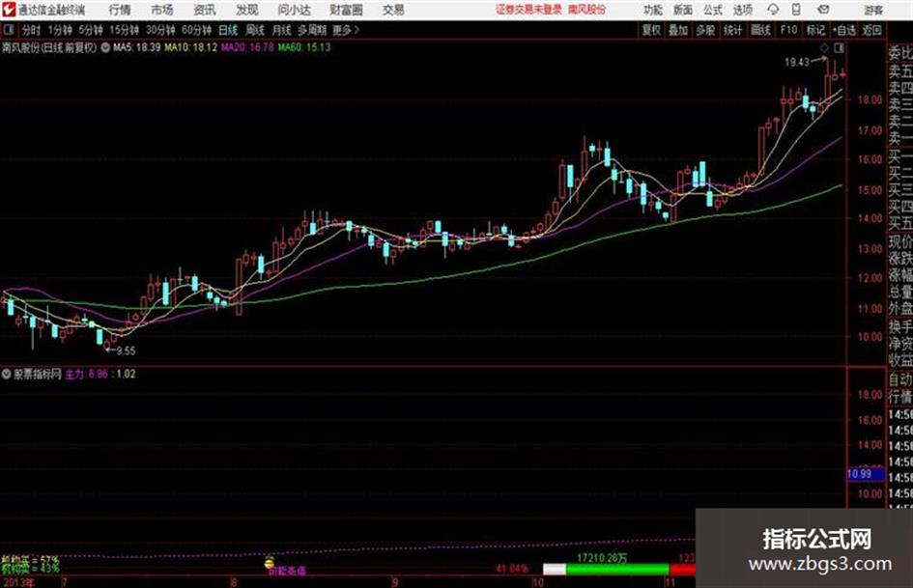Screen dimensions: 913x588
Task: Click the headset customer service icon
Action: [773, 10]
